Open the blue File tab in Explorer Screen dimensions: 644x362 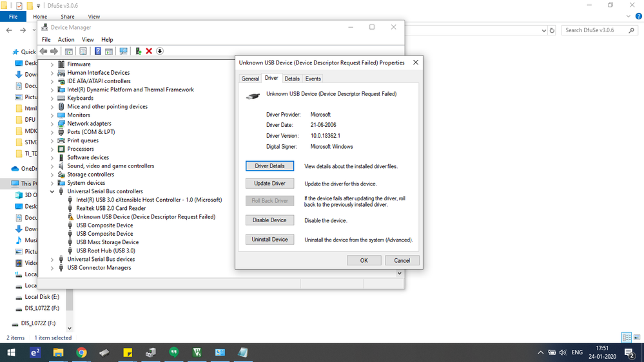(x=13, y=17)
